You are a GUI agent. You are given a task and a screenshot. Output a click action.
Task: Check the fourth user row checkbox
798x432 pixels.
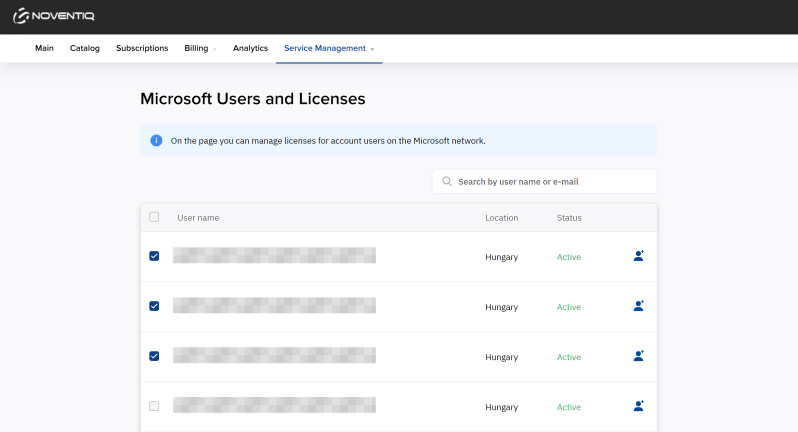coord(154,406)
